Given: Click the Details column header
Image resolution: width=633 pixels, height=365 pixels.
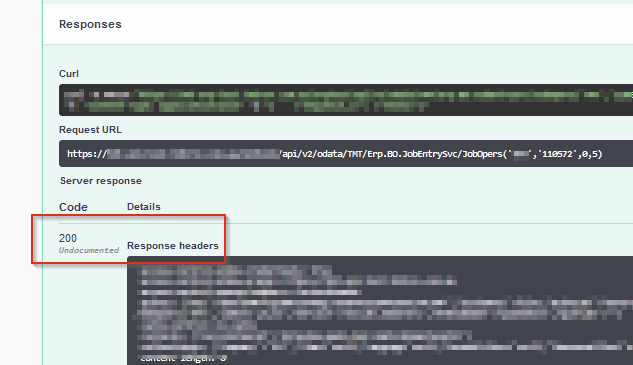Looking at the screenshot, I should (x=144, y=207).
